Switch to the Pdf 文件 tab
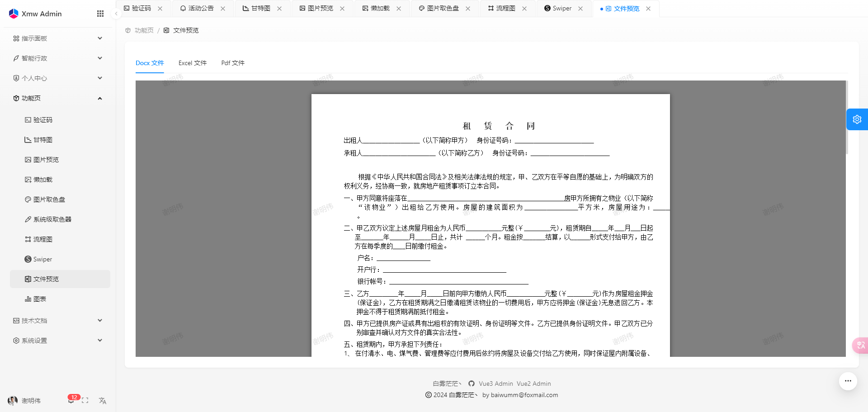 click(x=233, y=63)
